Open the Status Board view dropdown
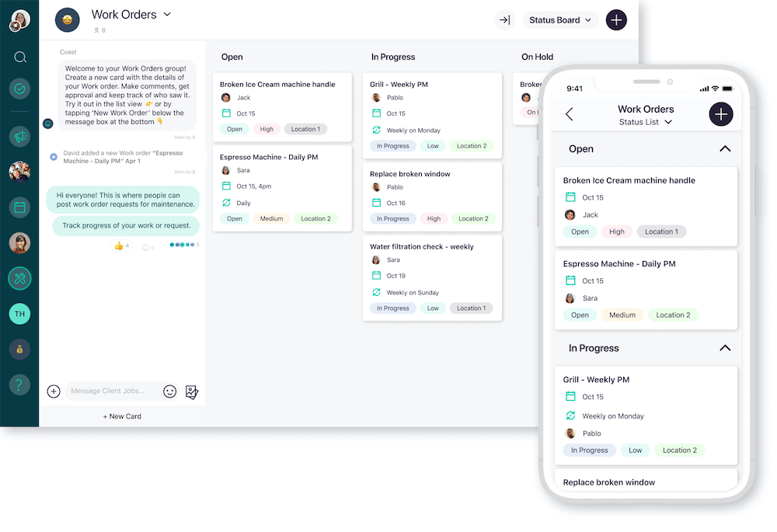777x532 pixels. 559,20
